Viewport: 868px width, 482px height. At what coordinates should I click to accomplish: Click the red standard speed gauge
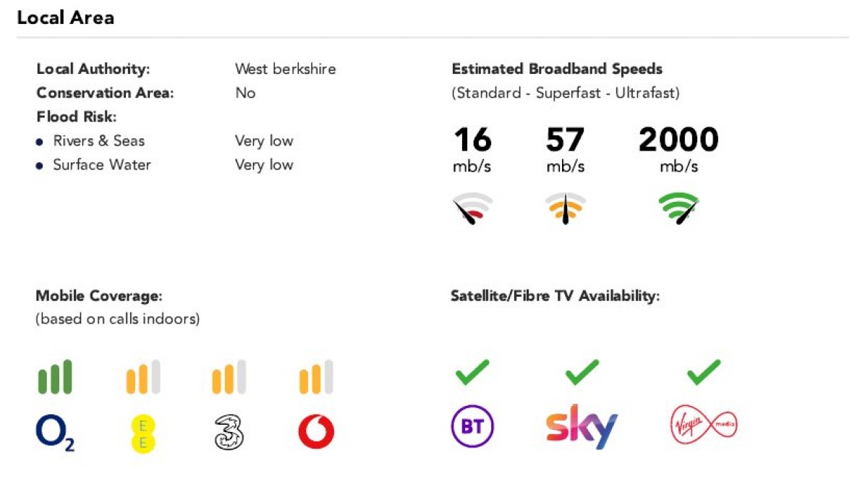(472, 208)
